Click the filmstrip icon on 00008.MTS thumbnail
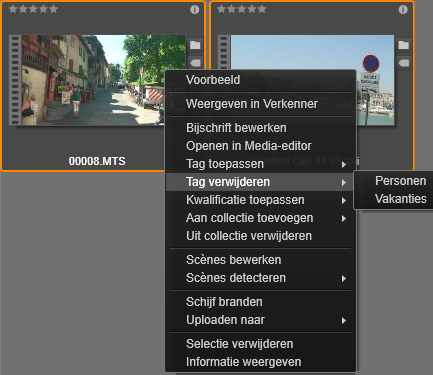Viewport: 433px width, 375px height. tap(15, 80)
